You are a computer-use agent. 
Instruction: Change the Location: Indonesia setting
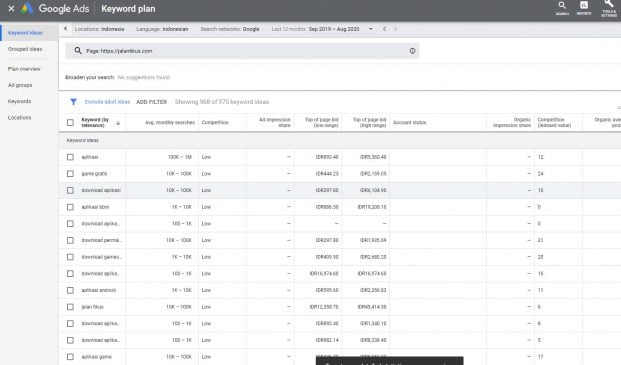(99, 29)
